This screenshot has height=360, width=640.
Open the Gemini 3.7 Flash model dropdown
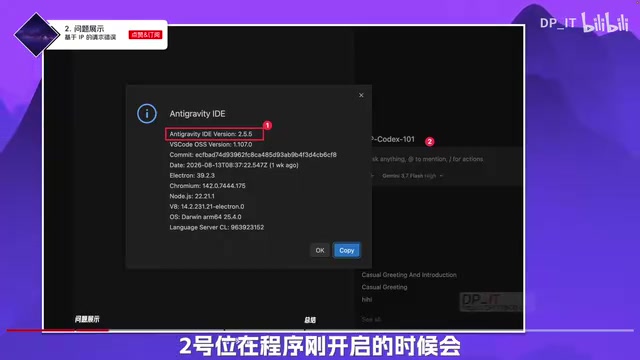coord(412,176)
